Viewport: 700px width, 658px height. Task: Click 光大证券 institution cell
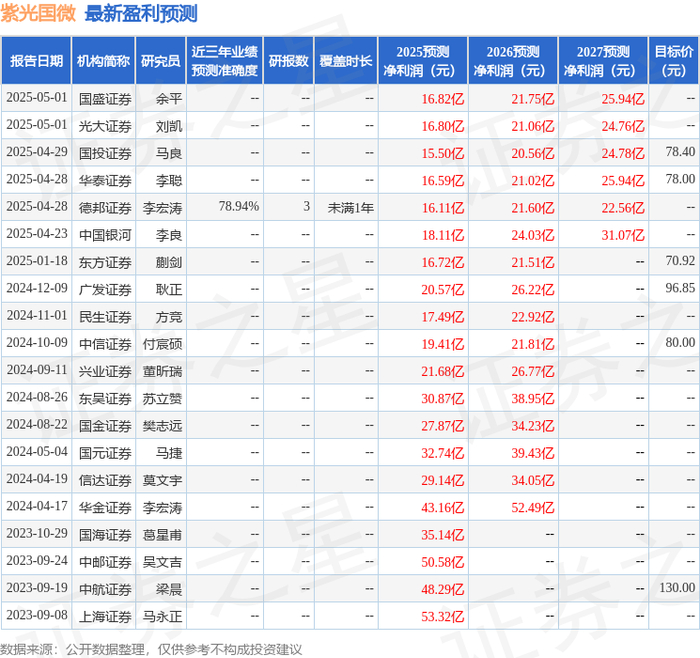105,126
